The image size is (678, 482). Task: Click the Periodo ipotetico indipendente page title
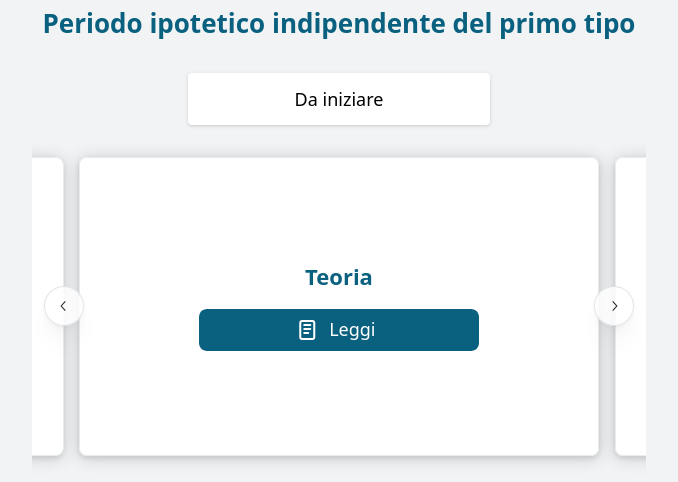point(339,23)
